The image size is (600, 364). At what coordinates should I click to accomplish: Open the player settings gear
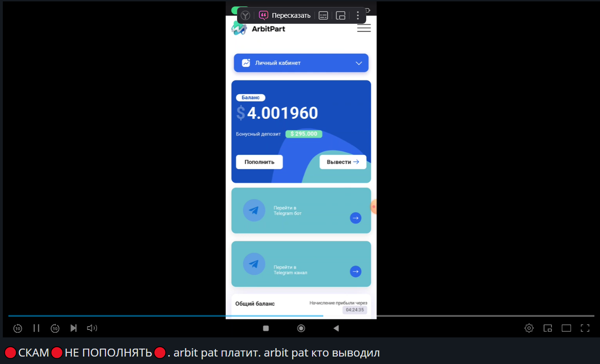(x=529, y=328)
